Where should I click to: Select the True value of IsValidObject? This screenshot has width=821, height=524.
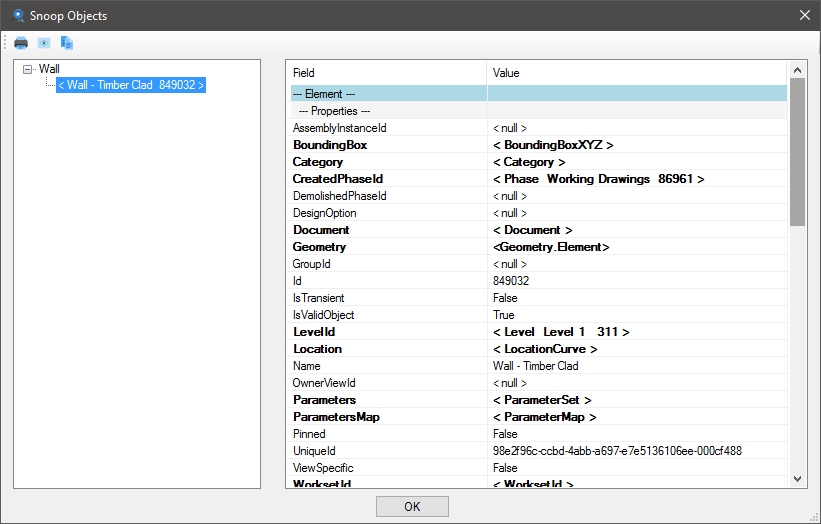(x=504, y=315)
